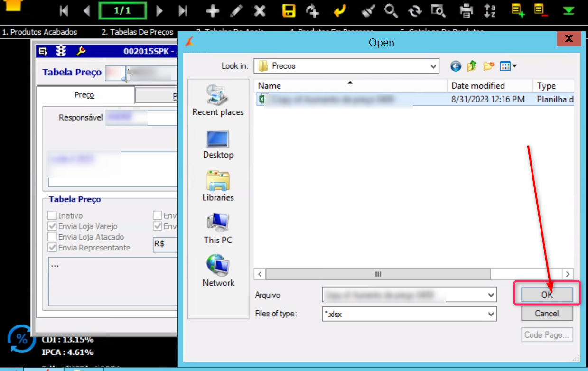
Task: Add a new record with the plus icon
Action: tap(213, 10)
